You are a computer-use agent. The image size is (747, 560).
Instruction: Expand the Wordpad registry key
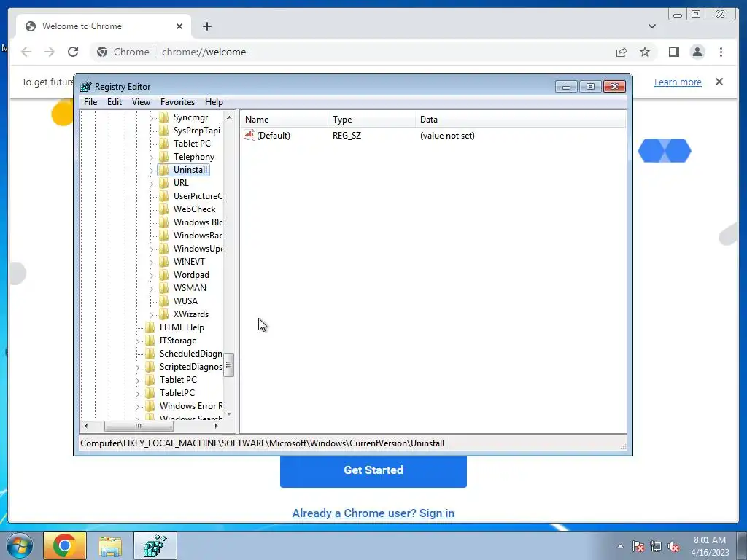pyautogui.click(x=151, y=275)
